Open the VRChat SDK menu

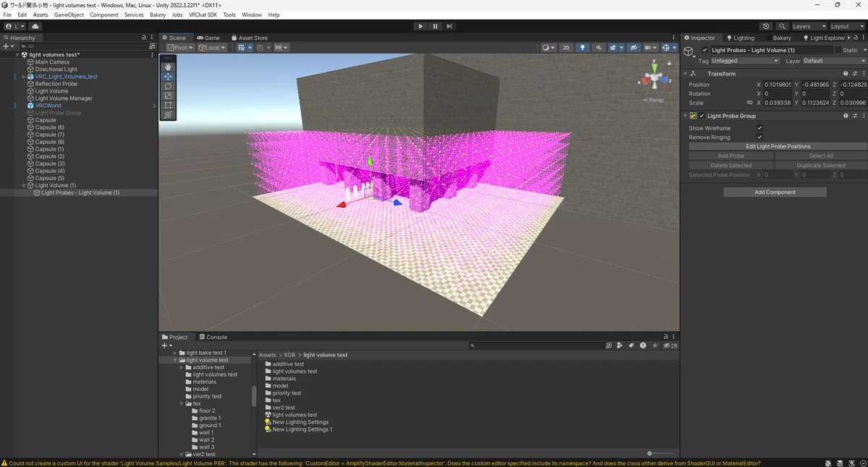pos(203,14)
